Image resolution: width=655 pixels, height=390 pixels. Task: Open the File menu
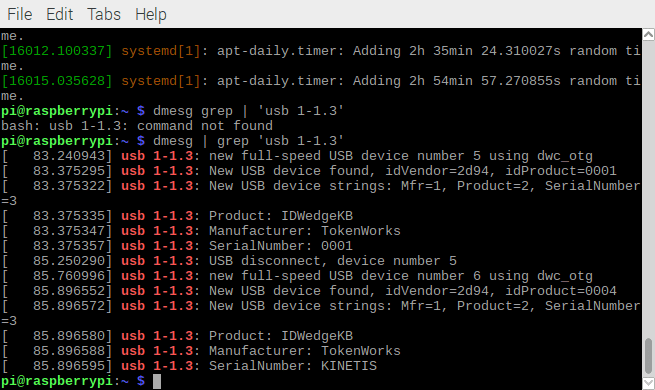tap(20, 14)
